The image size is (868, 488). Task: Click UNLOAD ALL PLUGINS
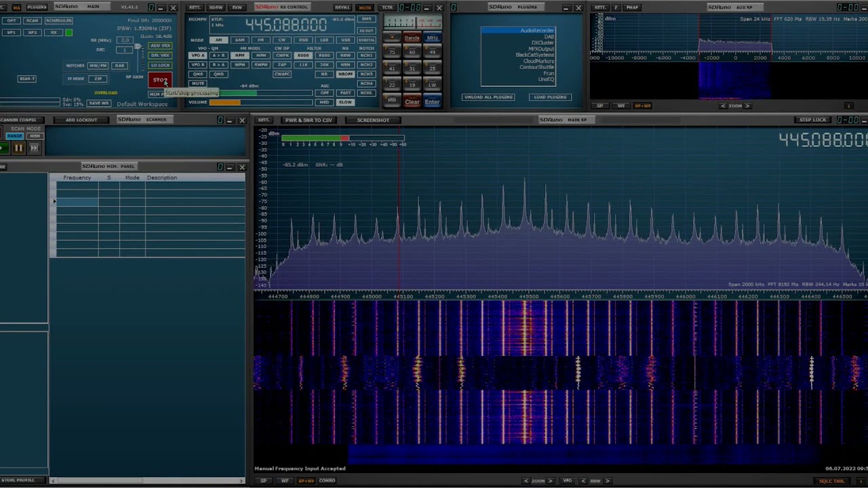pyautogui.click(x=488, y=97)
